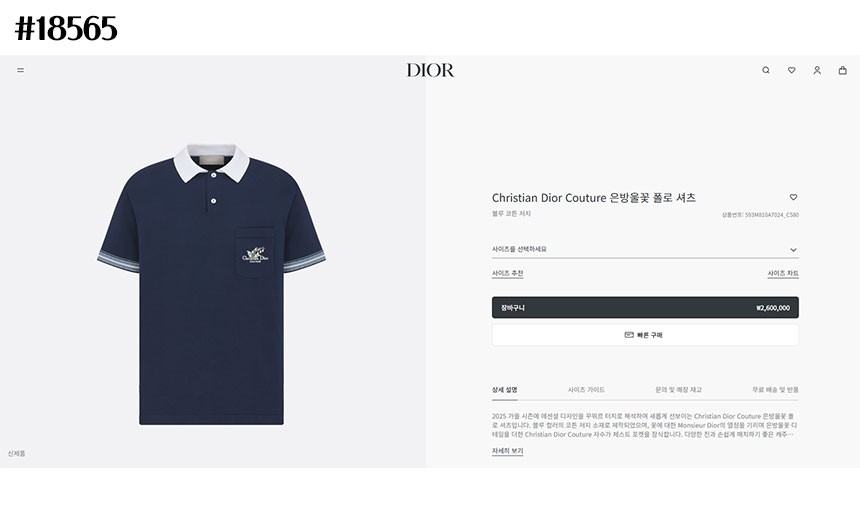Toggle wishlist heart beside product title

coord(793,197)
